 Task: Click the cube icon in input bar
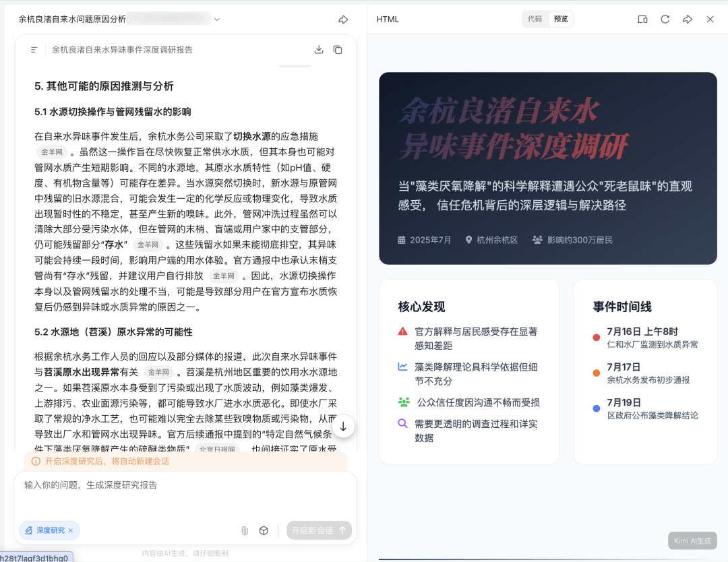pyautogui.click(x=264, y=530)
